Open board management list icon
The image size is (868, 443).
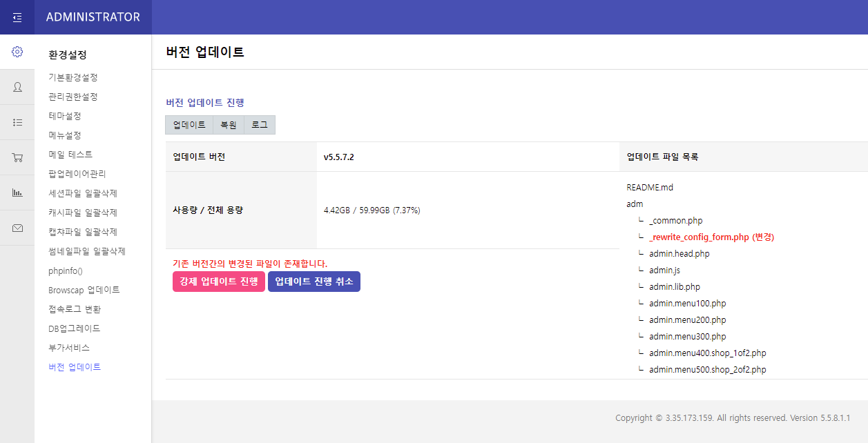pyautogui.click(x=17, y=122)
